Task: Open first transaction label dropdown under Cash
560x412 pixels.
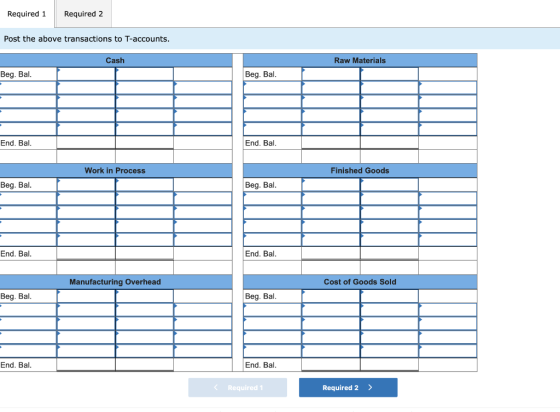Action: tap(28, 88)
